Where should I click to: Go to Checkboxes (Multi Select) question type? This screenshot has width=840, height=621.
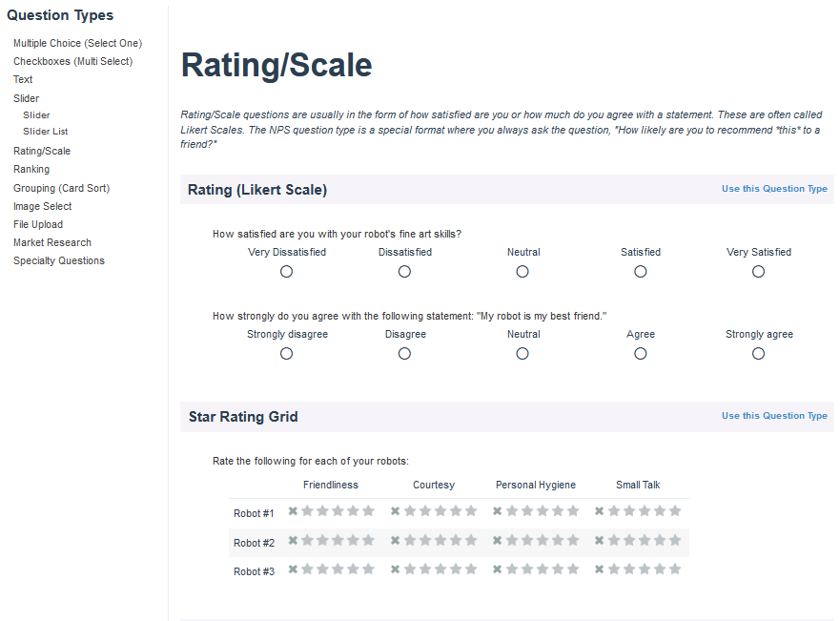[x=72, y=61]
